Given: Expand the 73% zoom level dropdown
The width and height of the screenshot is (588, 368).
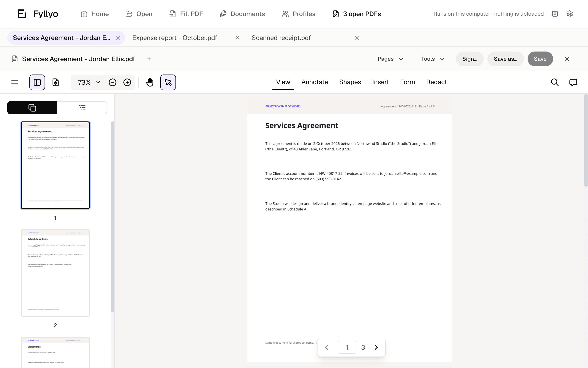Looking at the screenshot, I should click(88, 82).
